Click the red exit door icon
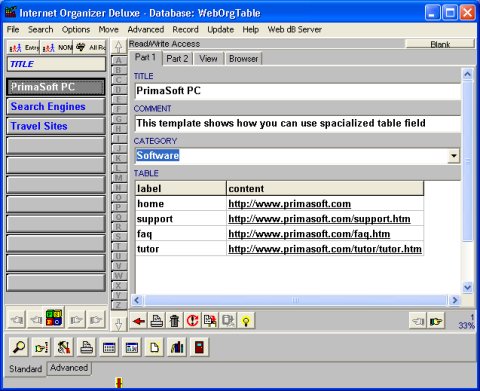 click(x=199, y=347)
